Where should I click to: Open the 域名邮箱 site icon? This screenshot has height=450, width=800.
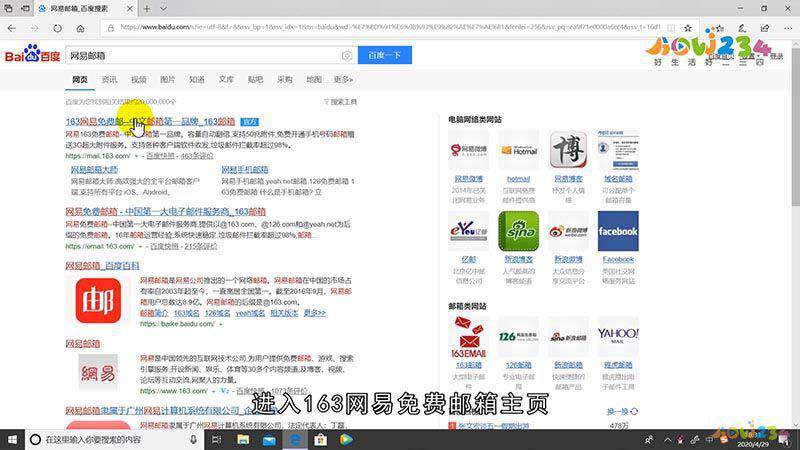coord(618,150)
